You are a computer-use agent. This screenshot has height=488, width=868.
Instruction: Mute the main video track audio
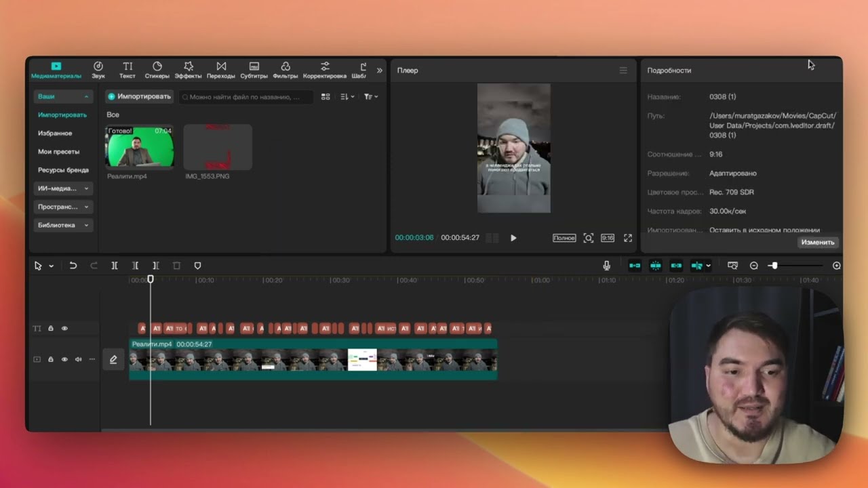tap(78, 359)
